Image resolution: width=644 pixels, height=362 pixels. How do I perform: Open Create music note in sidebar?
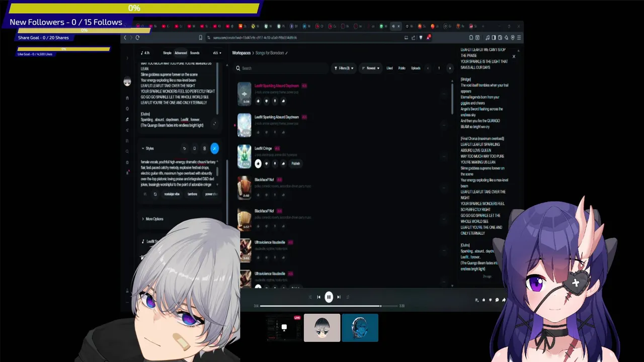point(127,120)
